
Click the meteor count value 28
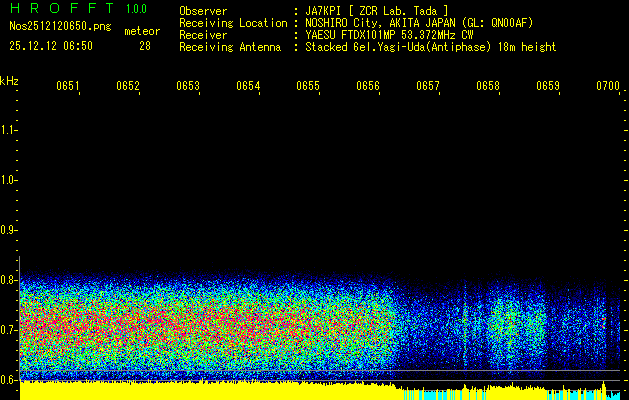pos(145,46)
